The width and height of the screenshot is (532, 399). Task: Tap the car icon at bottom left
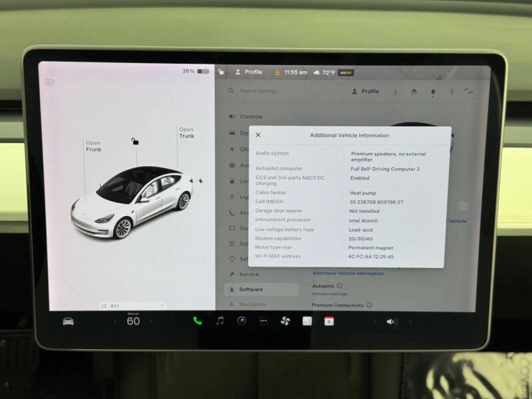click(x=69, y=321)
